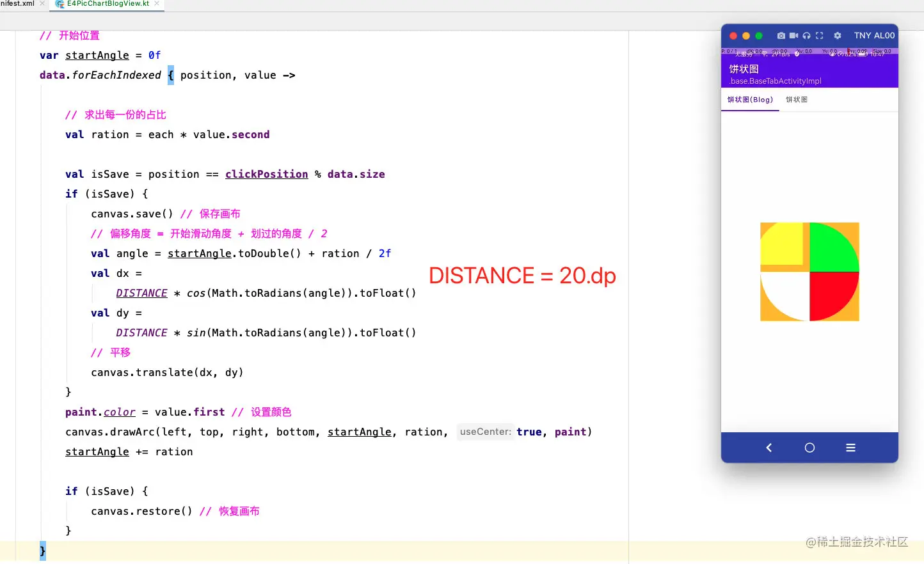
Task: Tap the green pie slice
Action: [x=831, y=250]
